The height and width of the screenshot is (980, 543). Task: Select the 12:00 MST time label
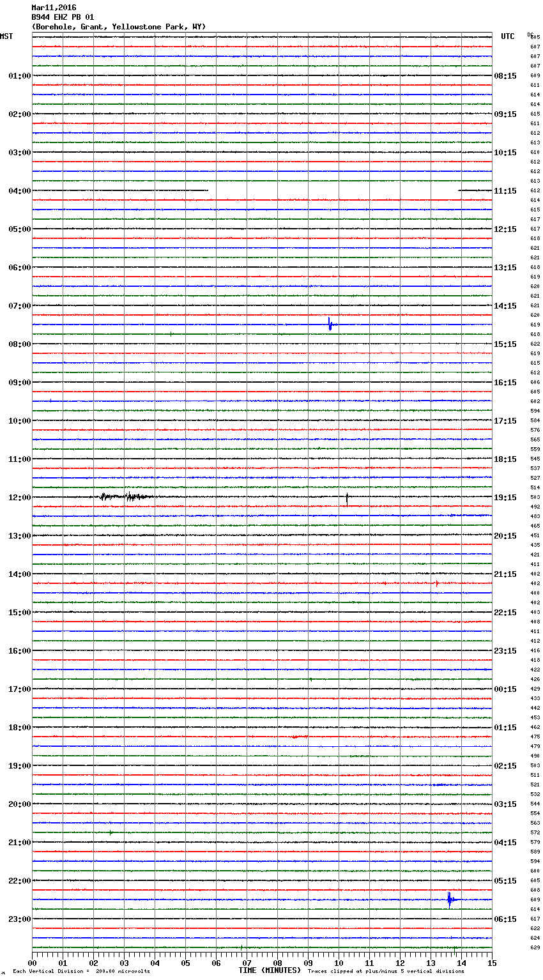(x=20, y=498)
